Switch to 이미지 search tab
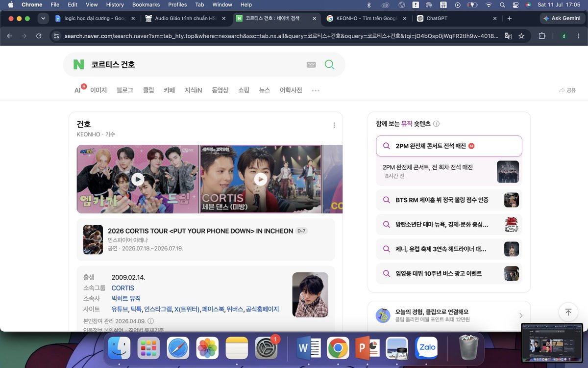This screenshot has height=368, width=588. coord(98,90)
